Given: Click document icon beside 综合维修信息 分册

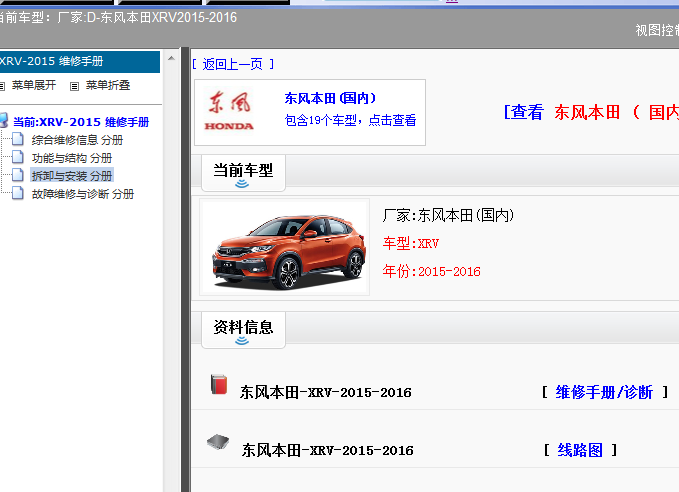Looking at the screenshot, I should 18,139.
